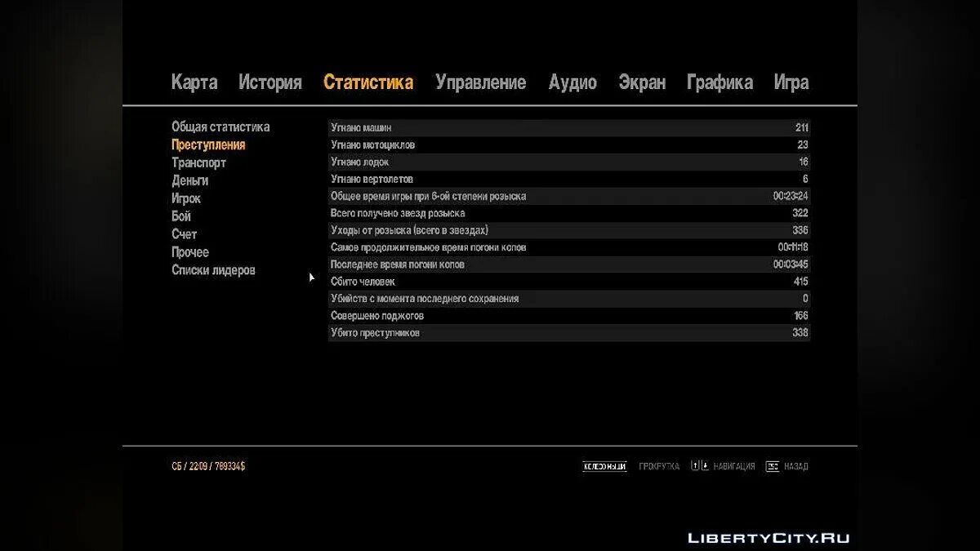This screenshot has width=980, height=551.
Task: Click the 00:23:24 time value
Action: click(791, 196)
